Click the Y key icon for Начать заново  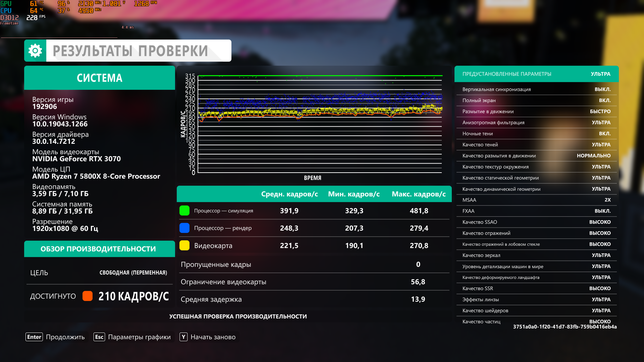click(183, 337)
